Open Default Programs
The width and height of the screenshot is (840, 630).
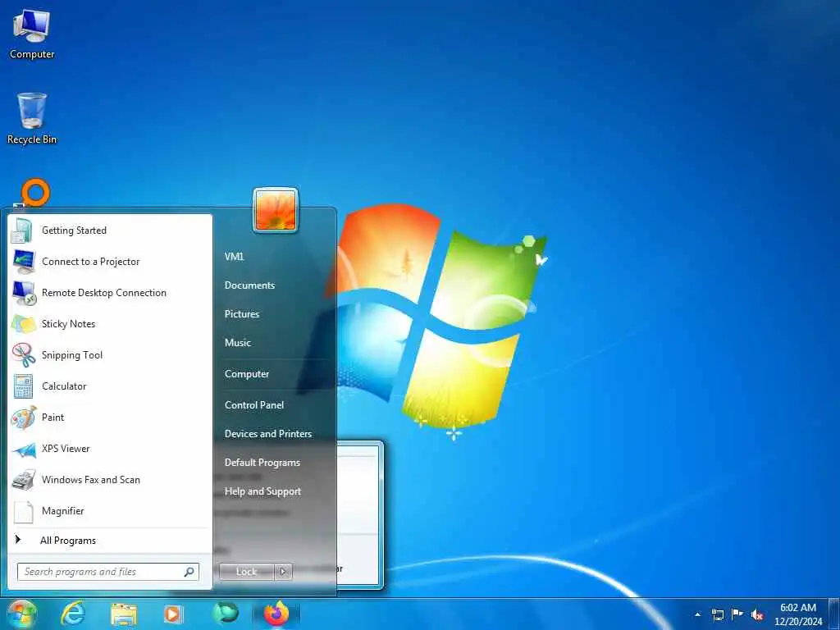262,463
